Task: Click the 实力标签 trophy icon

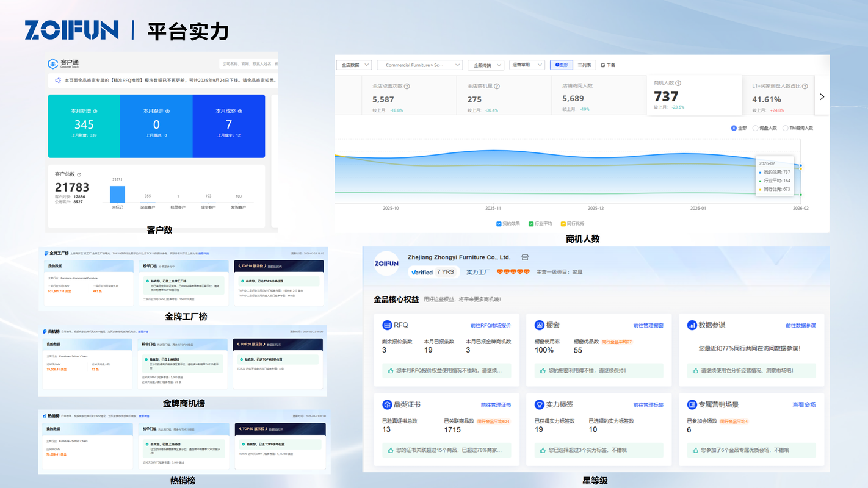Action: (x=539, y=404)
